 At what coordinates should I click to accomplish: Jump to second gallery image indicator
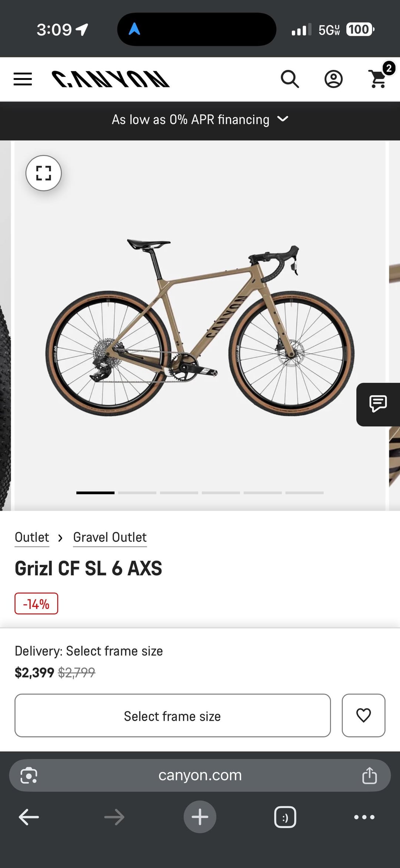click(x=137, y=493)
